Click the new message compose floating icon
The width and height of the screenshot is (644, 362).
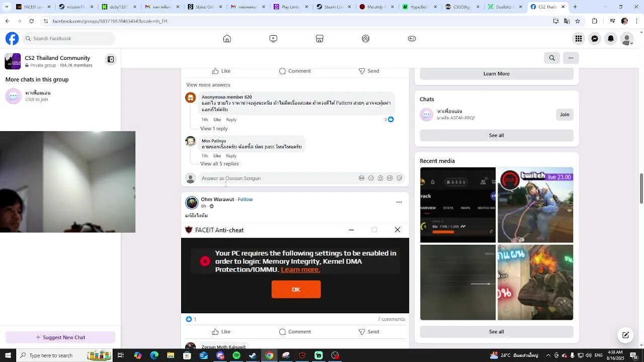pos(625,335)
